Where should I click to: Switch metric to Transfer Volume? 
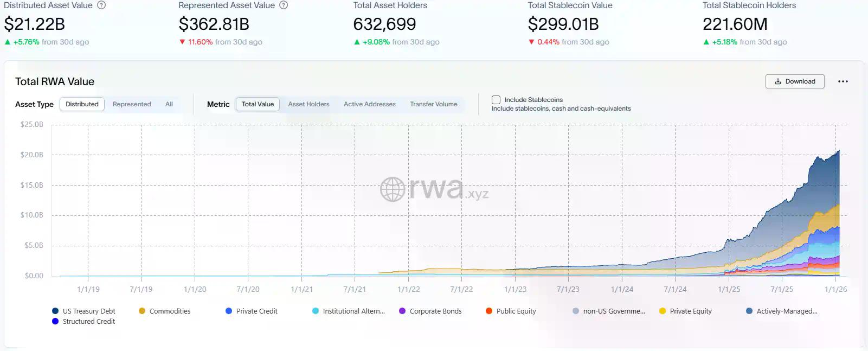click(x=434, y=104)
